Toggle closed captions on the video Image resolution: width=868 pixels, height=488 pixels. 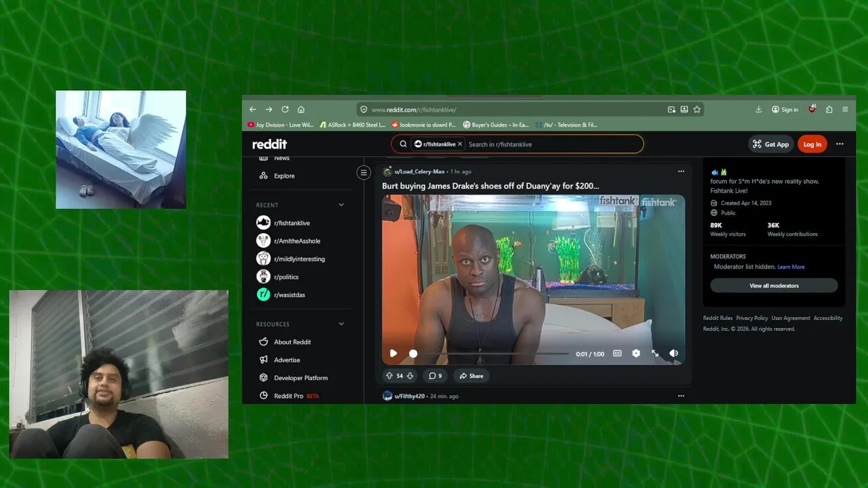click(617, 353)
